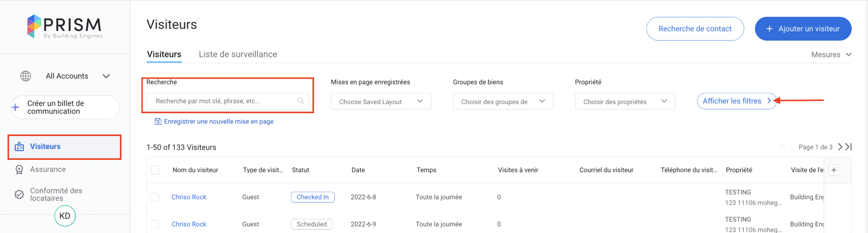Click the Recherche keyword input field
Viewport: 868px width, 233px height.
tap(222, 101)
